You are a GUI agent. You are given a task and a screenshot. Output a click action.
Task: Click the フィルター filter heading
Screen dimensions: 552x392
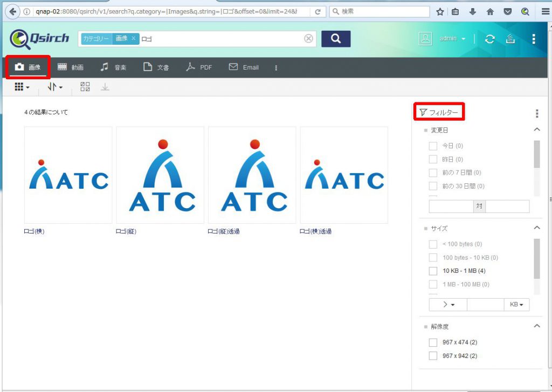point(439,112)
